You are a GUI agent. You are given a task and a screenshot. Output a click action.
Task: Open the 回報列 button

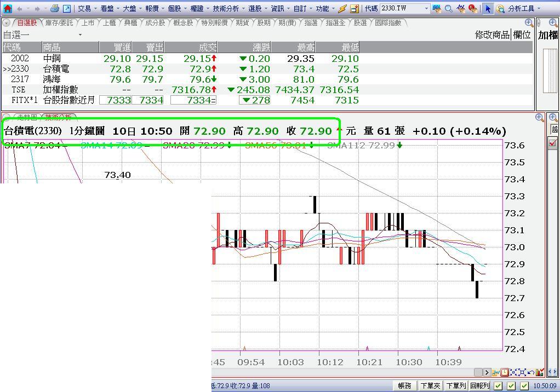pos(479,385)
